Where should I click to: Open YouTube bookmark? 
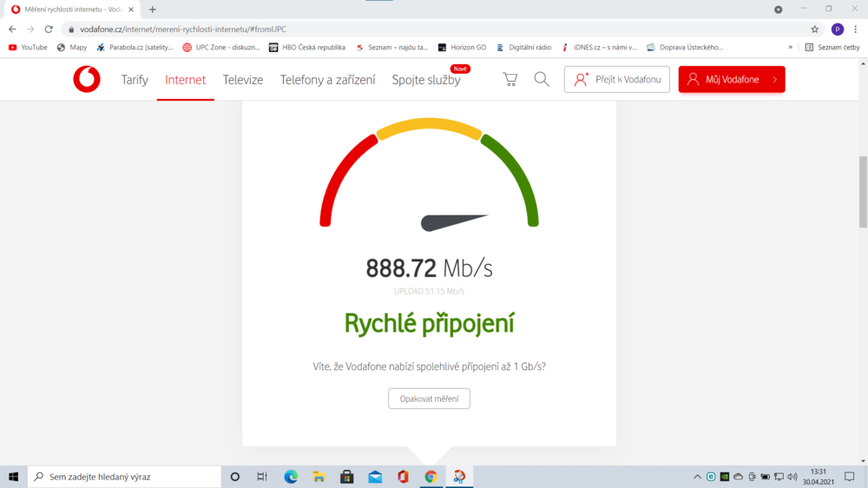(x=28, y=48)
